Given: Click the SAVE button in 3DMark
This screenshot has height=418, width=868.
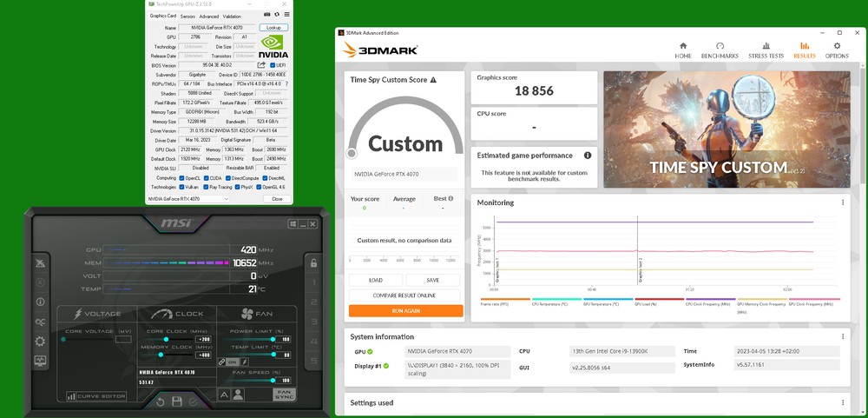Looking at the screenshot, I should [x=433, y=281].
